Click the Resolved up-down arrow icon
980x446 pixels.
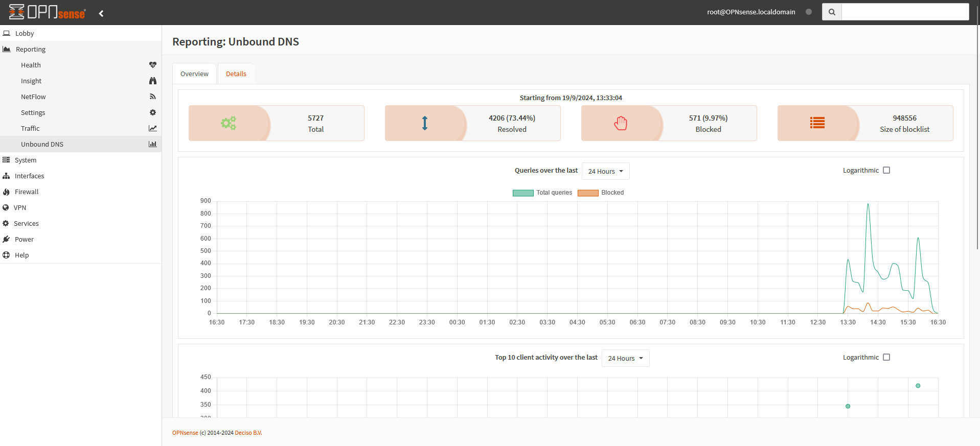425,123
